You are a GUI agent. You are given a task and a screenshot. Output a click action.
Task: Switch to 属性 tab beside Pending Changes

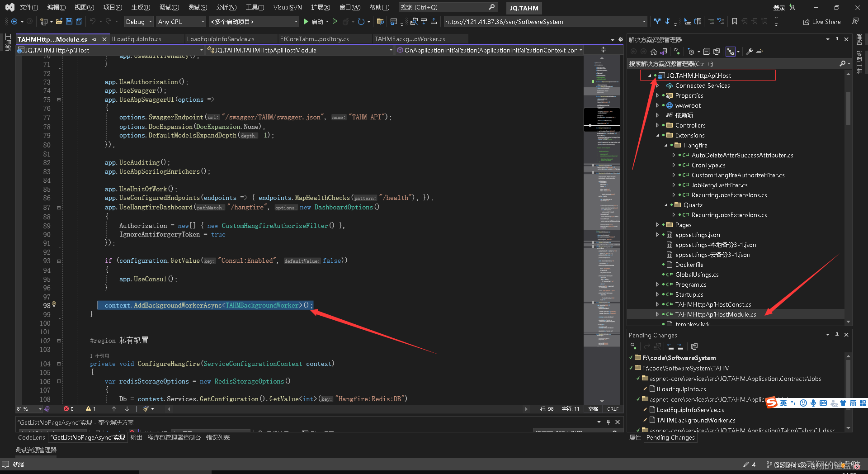(x=635, y=437)
